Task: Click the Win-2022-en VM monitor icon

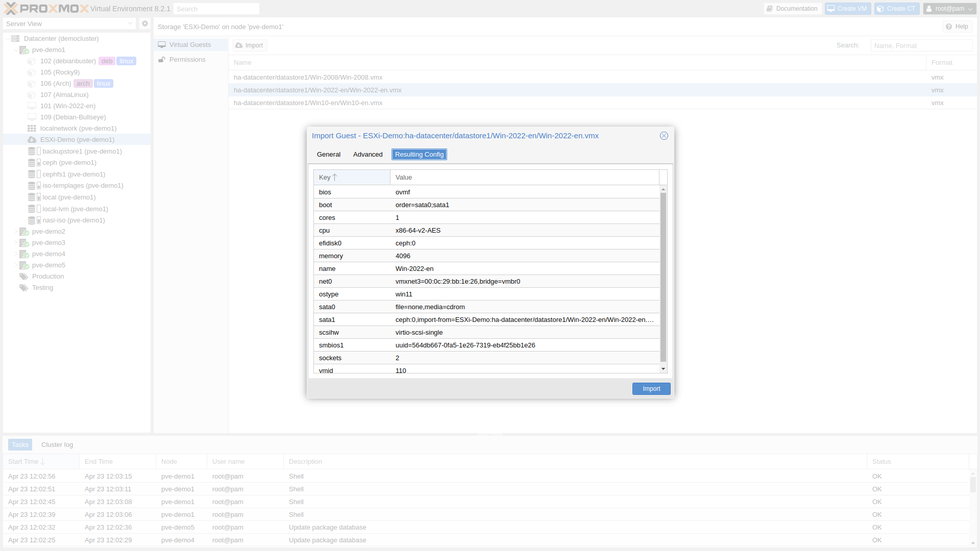Action: (32, 106)
